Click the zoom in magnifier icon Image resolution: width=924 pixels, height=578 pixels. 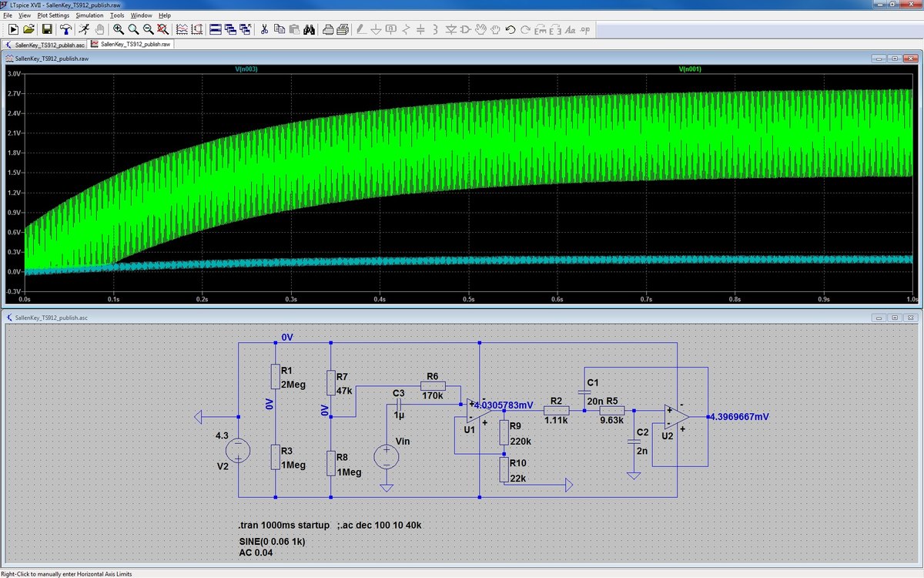[119, 29]
